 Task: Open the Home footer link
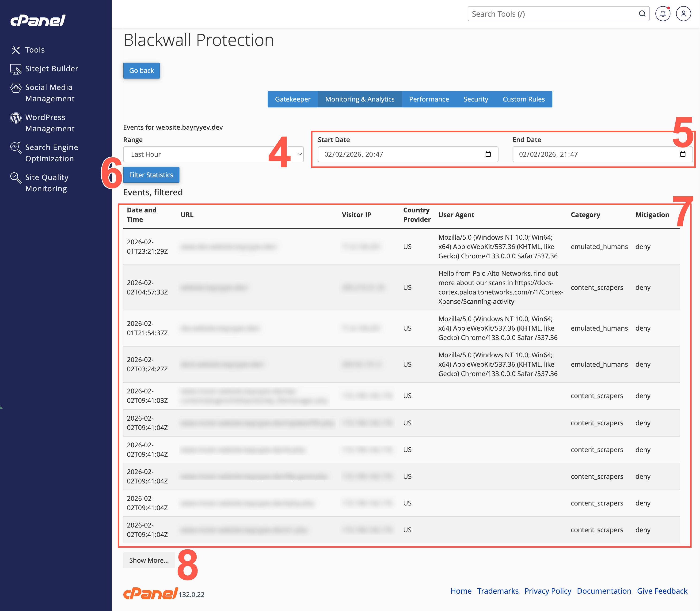[461, 591]
